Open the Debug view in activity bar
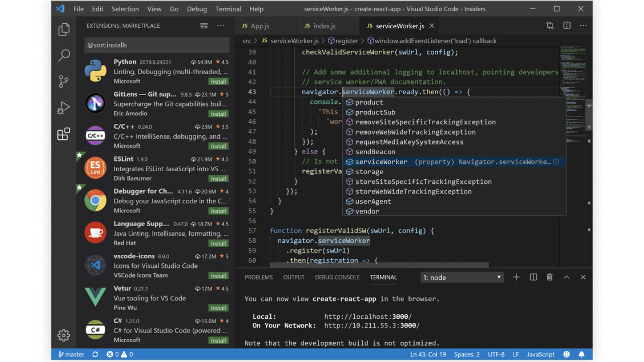 tap(64, 108)
